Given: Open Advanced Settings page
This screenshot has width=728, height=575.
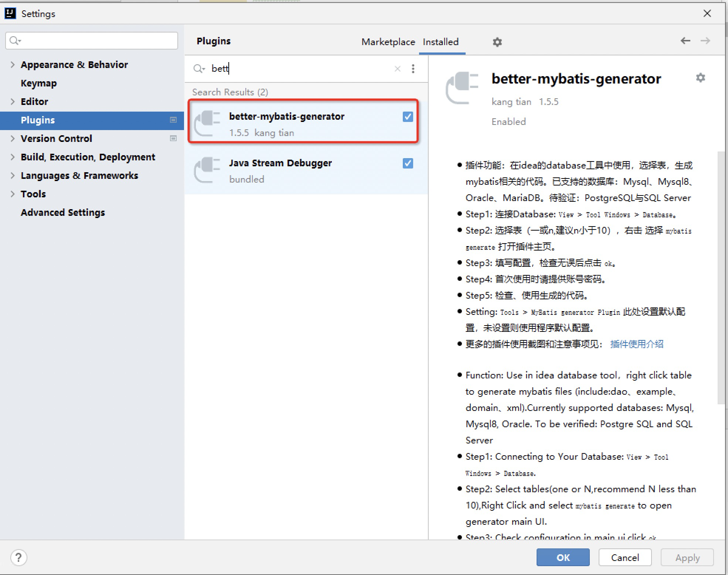Looking at the screenshot, I should 63,212.
